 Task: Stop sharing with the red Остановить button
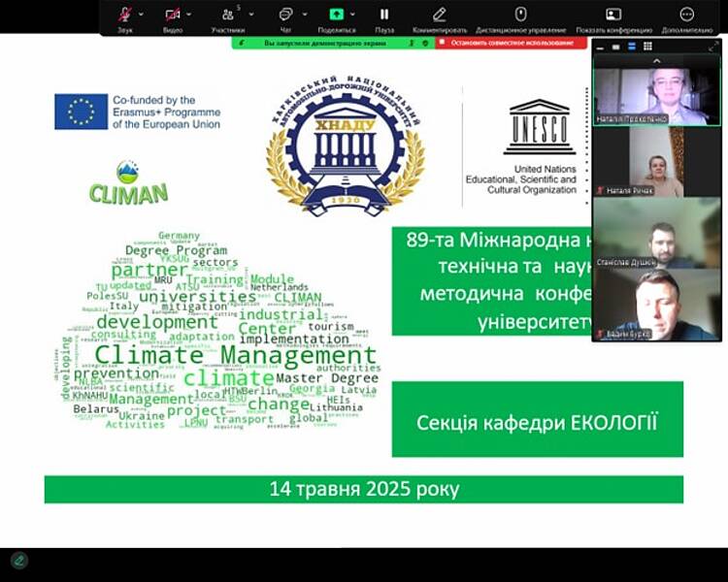click(512, 43)
